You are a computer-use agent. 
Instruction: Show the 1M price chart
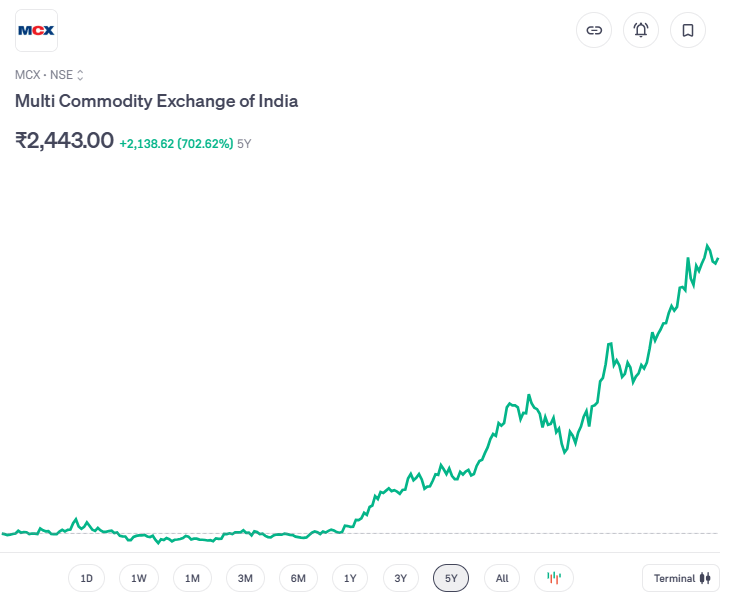(x=192, y=578)
